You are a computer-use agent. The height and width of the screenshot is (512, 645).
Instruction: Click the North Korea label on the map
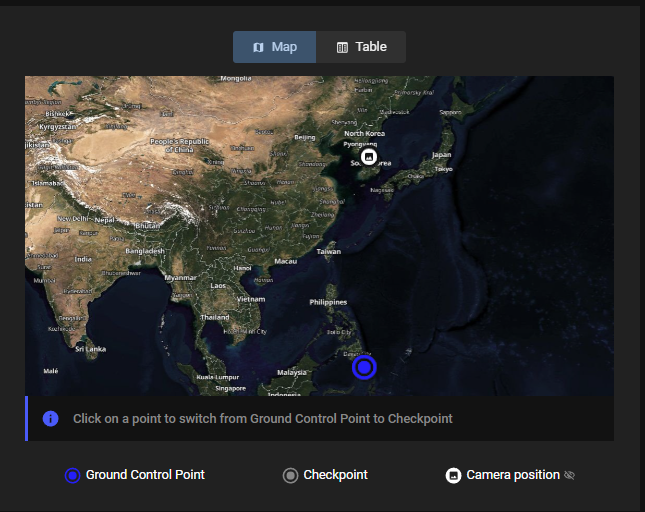tap(364, 133)
